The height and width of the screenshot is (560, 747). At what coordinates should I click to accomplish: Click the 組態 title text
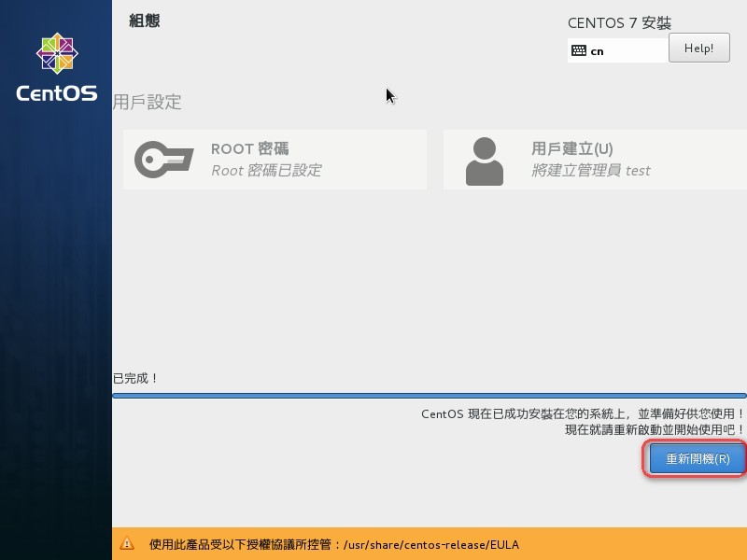(x=145, y=21)
